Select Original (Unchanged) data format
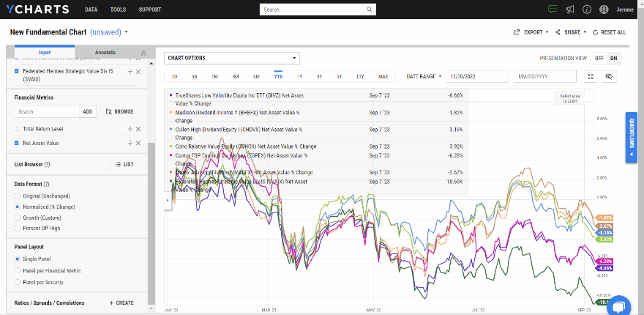Image resolution: width=644 pixels, height=315 pixels. [18, 196]
